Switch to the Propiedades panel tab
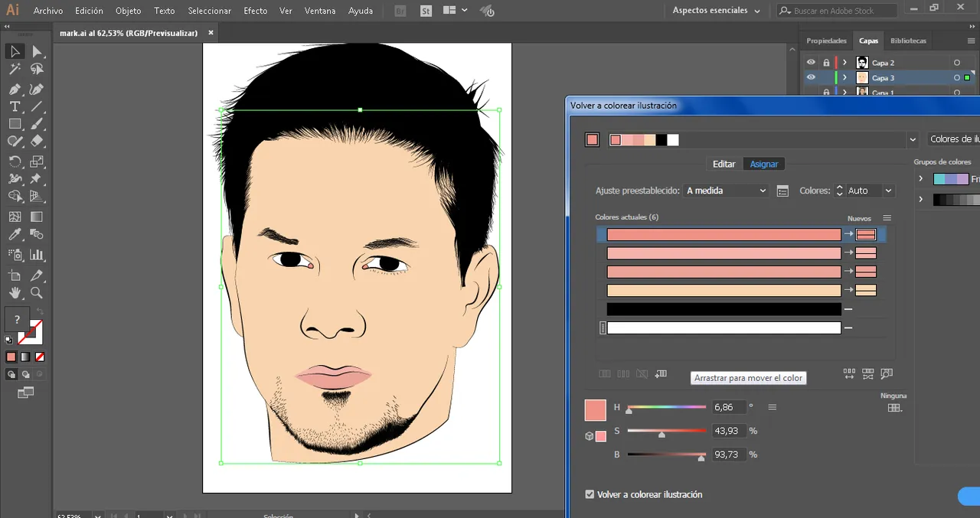Viewport: 980px width, 518px height. (x=827, y=41)
